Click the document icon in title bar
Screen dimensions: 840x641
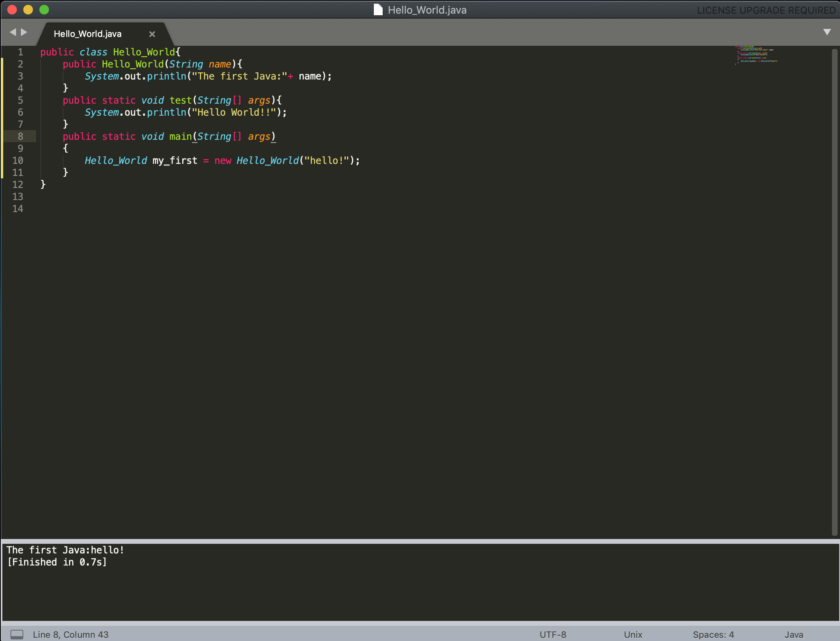(378, 10)
